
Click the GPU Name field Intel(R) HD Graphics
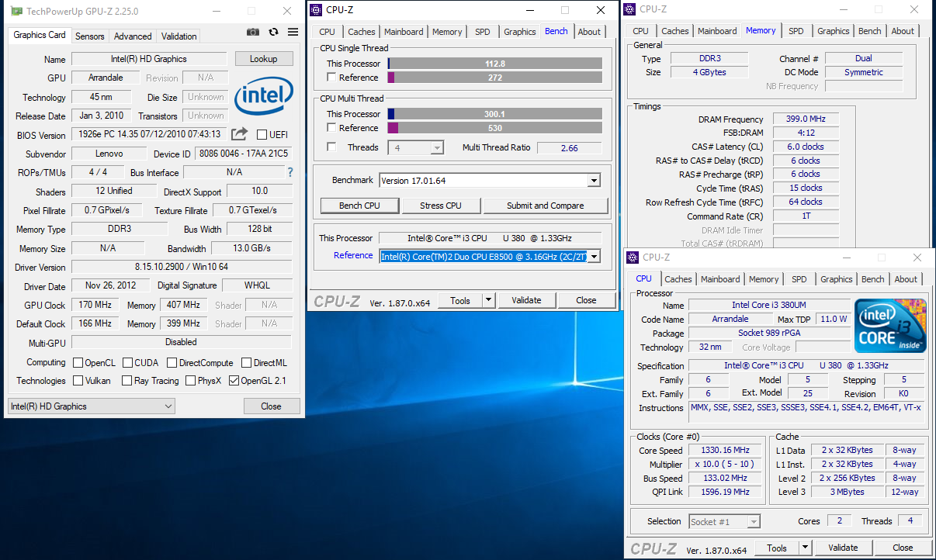149,59
